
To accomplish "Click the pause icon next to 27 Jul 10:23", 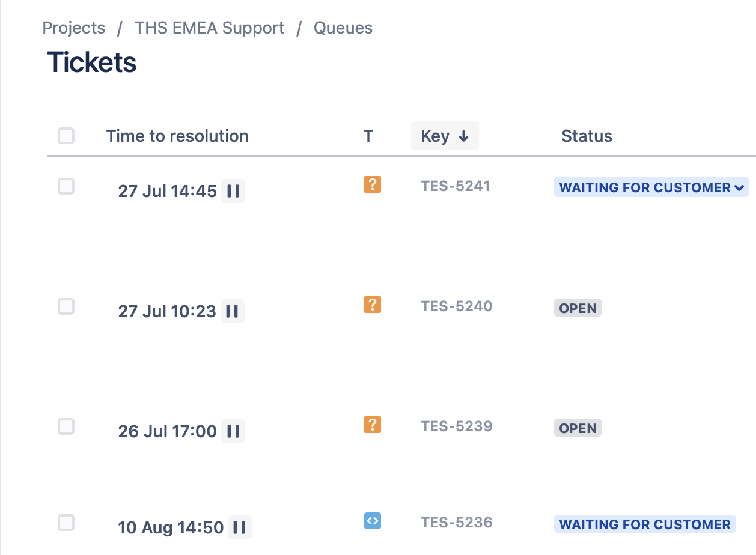I will coord(233,311).
